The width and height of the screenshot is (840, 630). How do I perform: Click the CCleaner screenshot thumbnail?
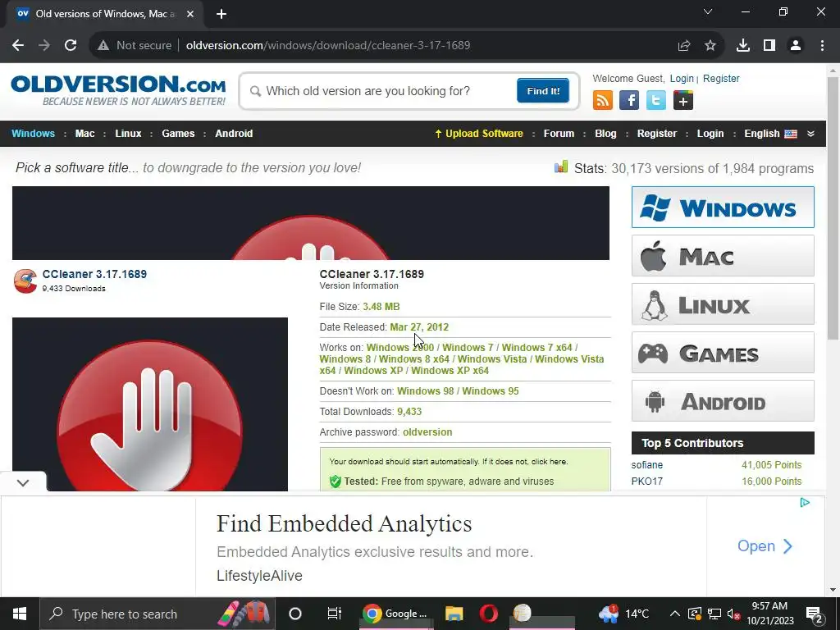(x=150, y=404)
